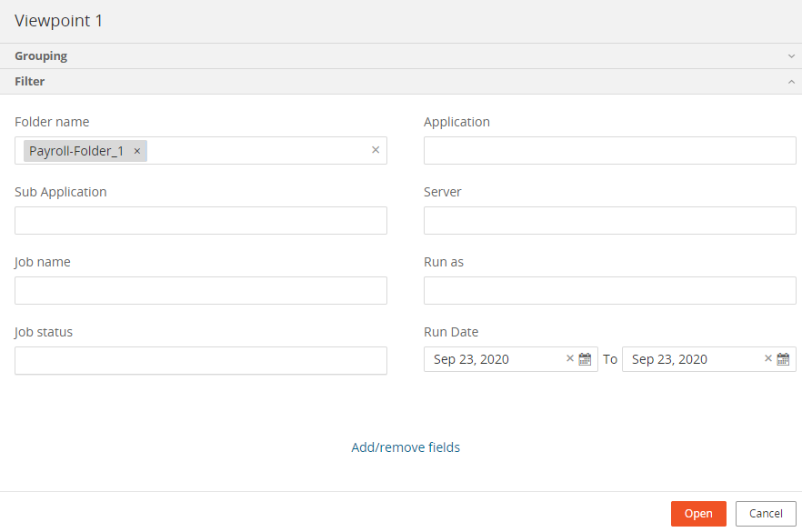Click the end date Sep 23, 2020 field

[x=691, y=359]
